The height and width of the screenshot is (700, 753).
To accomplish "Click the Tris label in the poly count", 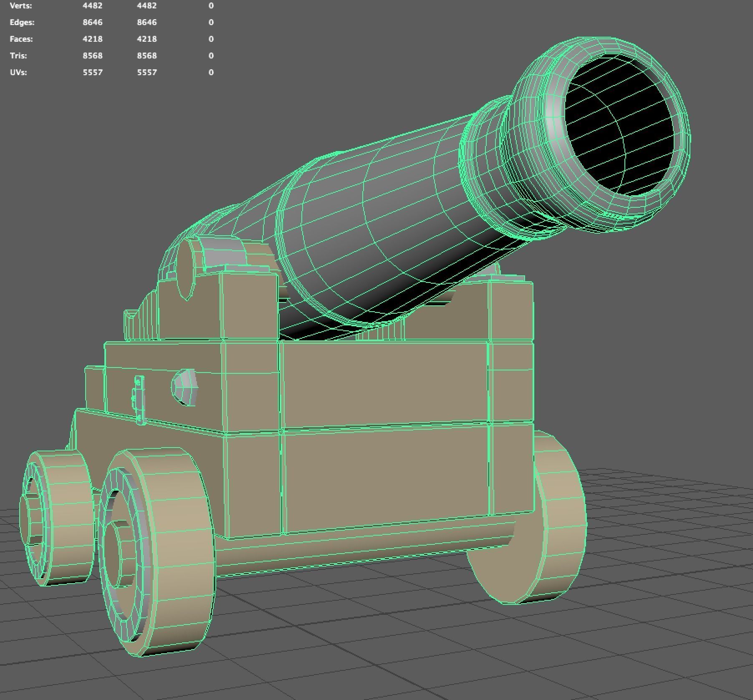I will coord(18,56).
